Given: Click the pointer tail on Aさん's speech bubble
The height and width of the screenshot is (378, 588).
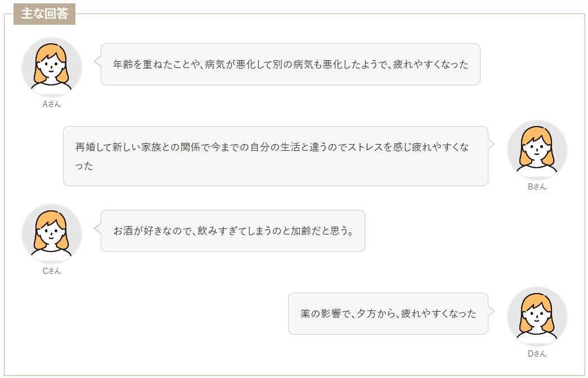Looking at the screenshot, I should click(x=97, y=58).
